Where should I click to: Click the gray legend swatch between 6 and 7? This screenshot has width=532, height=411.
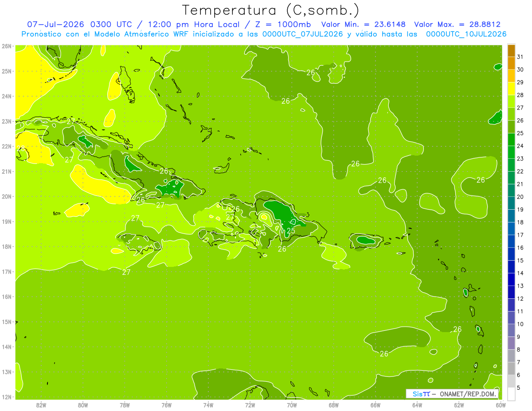(511, 368)
